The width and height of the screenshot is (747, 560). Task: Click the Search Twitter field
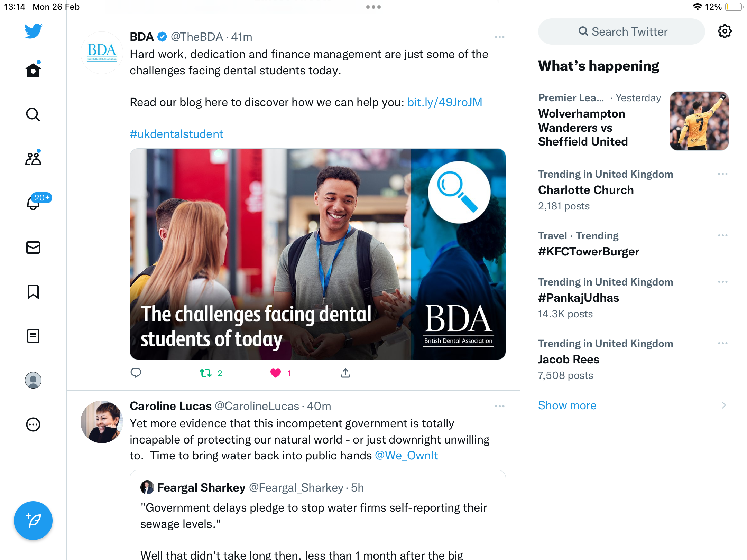tap(621, 31)
